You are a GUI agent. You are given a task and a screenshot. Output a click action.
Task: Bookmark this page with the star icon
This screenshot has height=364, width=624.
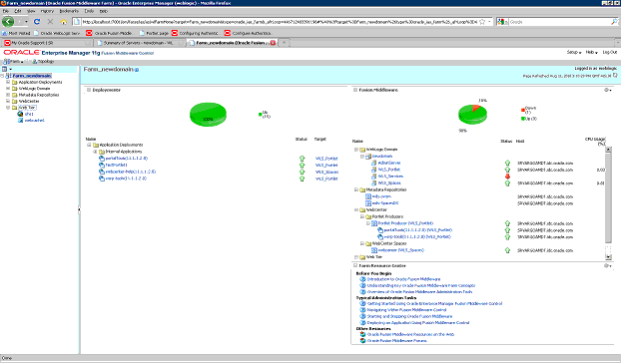(x=482, y=22)
